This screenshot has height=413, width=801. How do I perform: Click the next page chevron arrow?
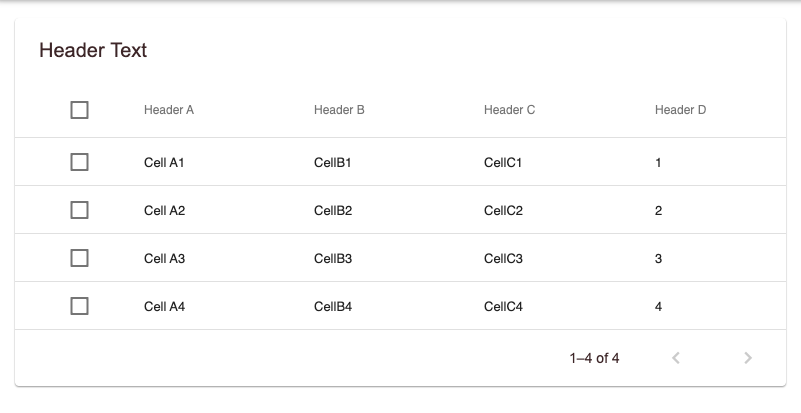(748, 358)
